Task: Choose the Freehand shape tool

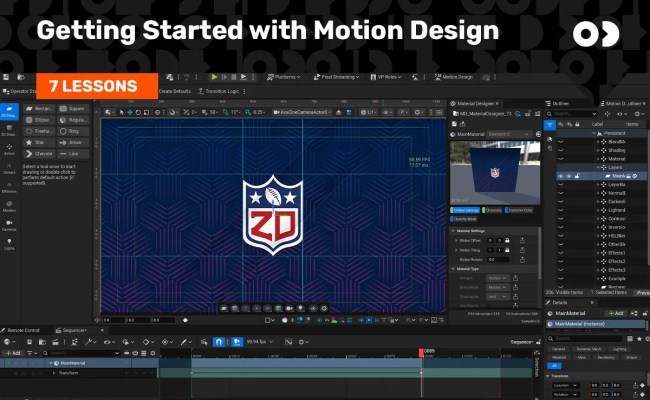Action: (x=39, y=131)
